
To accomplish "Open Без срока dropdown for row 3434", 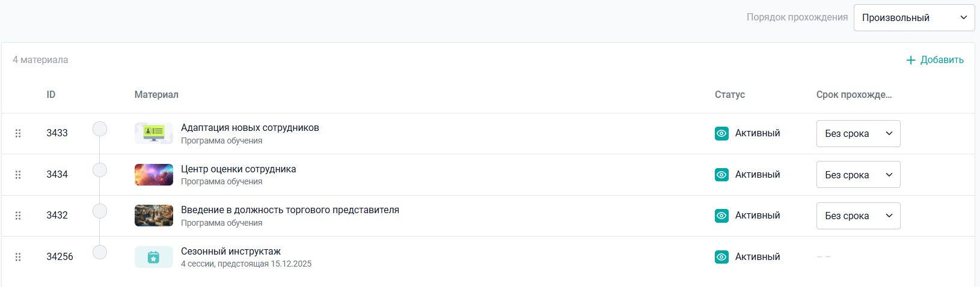I will point(858,175).
